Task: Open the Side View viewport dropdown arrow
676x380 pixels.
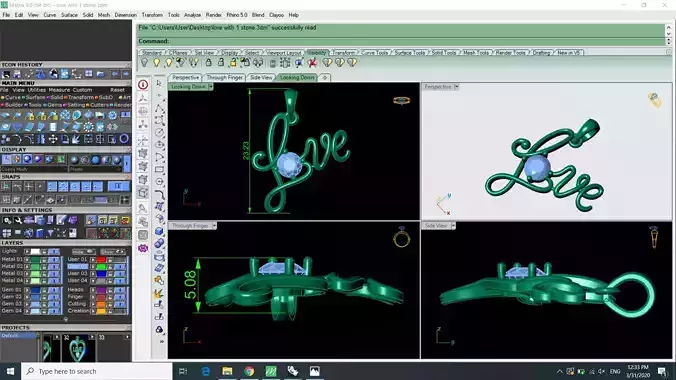Action: pos(453,226)
